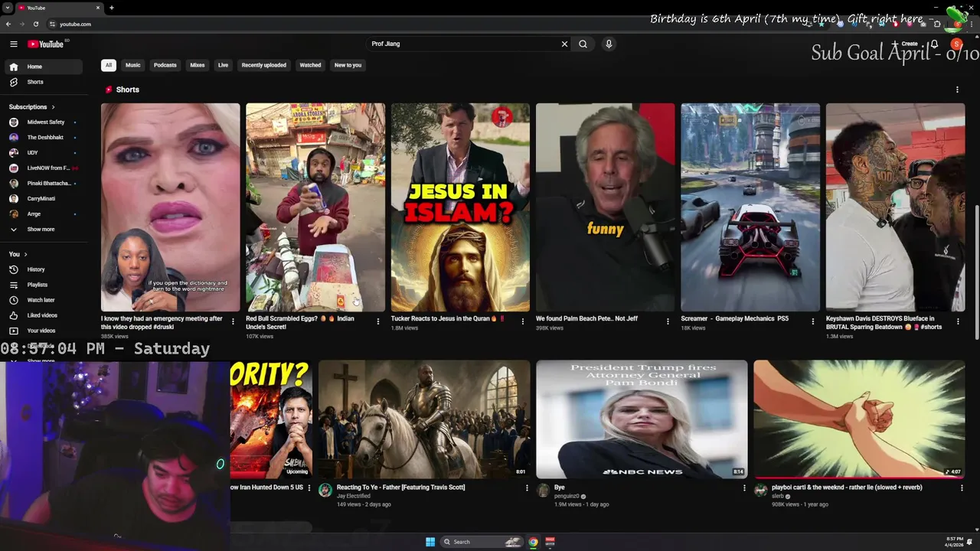This screenshot has height=551, width=980.
Task: Open more options for #druski short
Action: pyautogui.click(x=233, y=321)
